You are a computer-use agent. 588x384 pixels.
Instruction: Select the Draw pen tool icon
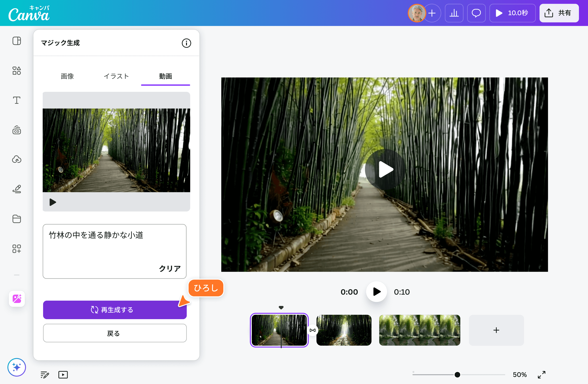16,189
